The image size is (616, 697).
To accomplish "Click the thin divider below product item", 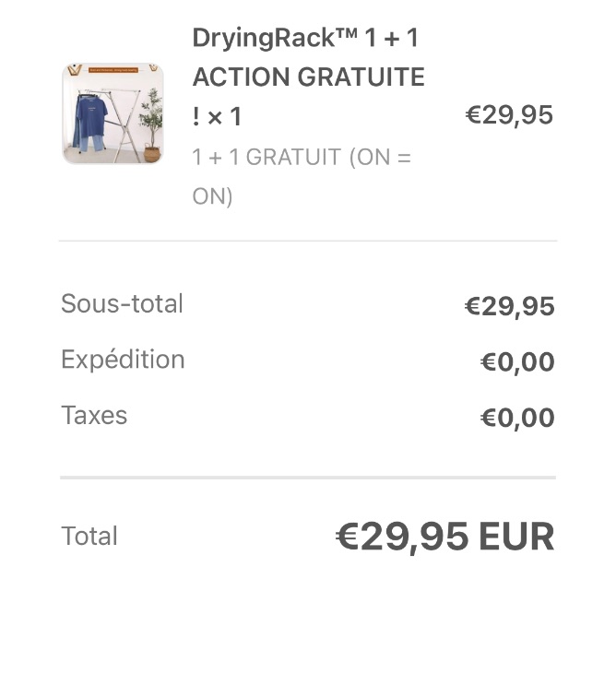I will tap(308, 241).
